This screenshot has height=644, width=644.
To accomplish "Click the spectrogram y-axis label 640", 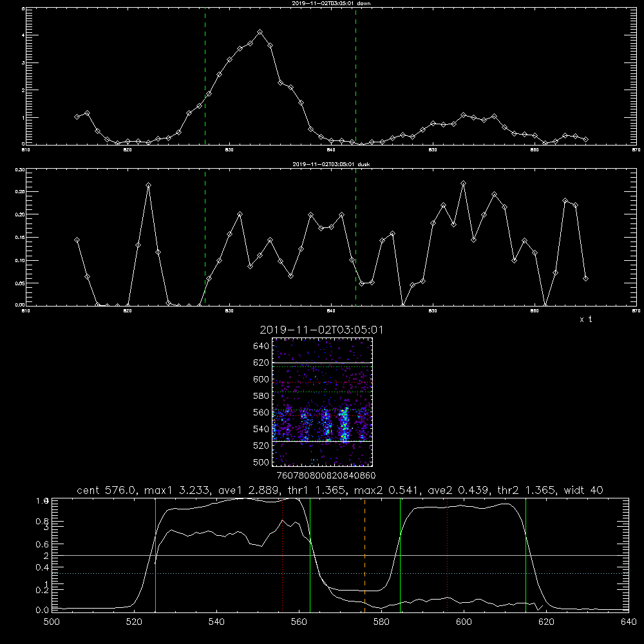I will 261,346.
